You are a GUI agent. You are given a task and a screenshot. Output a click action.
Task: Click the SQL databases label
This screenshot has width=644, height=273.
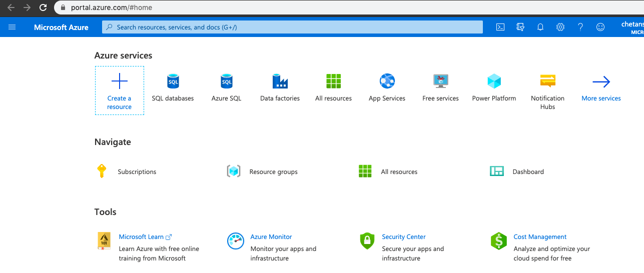pos(173,98)
